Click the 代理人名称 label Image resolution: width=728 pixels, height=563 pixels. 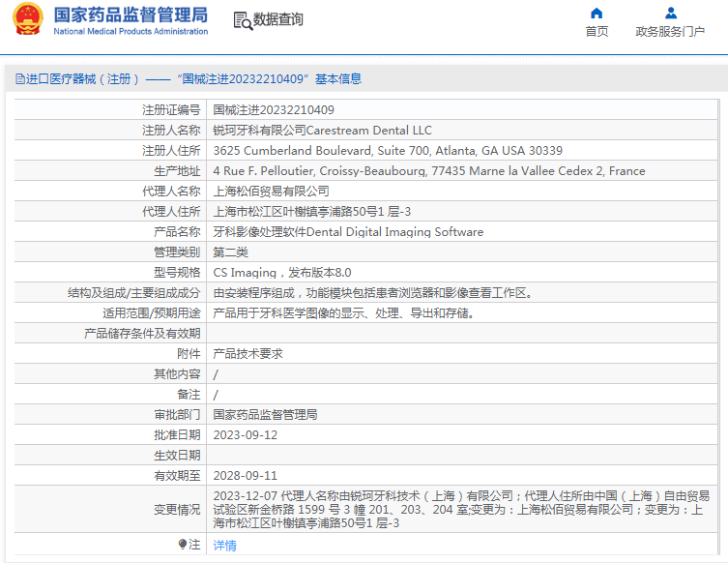tap(171, 192)
